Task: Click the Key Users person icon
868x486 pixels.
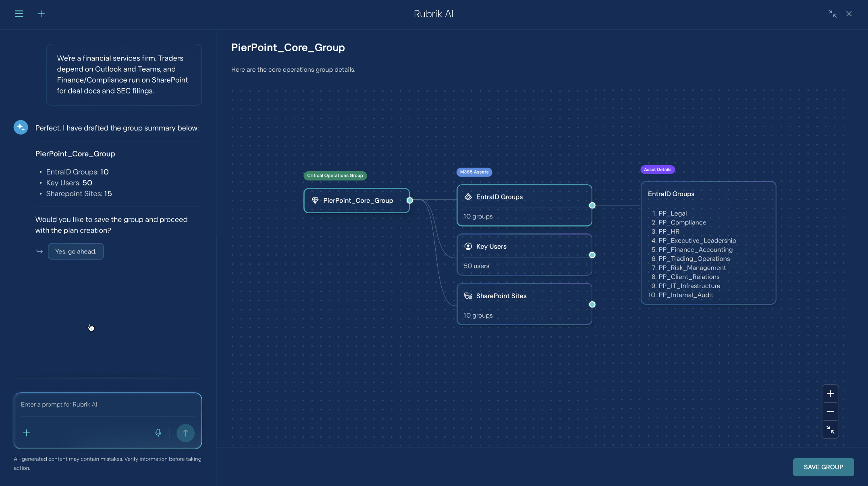Action: [x=468, y=246]
